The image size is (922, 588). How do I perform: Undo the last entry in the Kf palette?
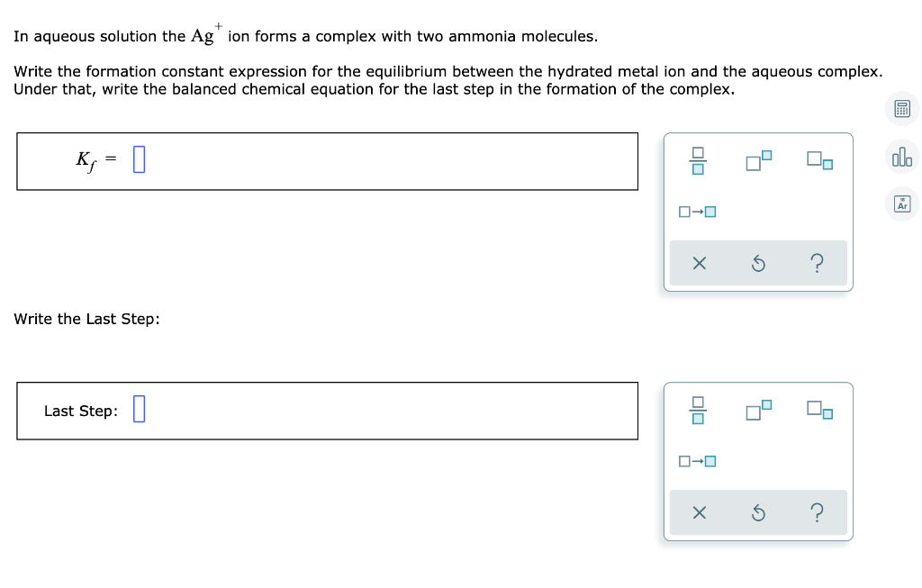(757, 263)
